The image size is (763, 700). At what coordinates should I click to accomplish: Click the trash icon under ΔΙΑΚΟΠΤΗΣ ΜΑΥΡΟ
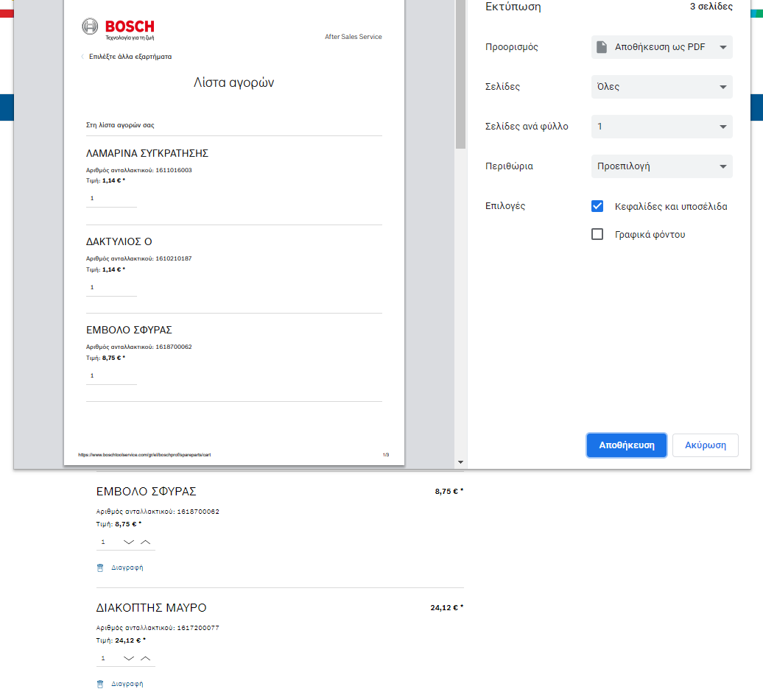(100, 684)
